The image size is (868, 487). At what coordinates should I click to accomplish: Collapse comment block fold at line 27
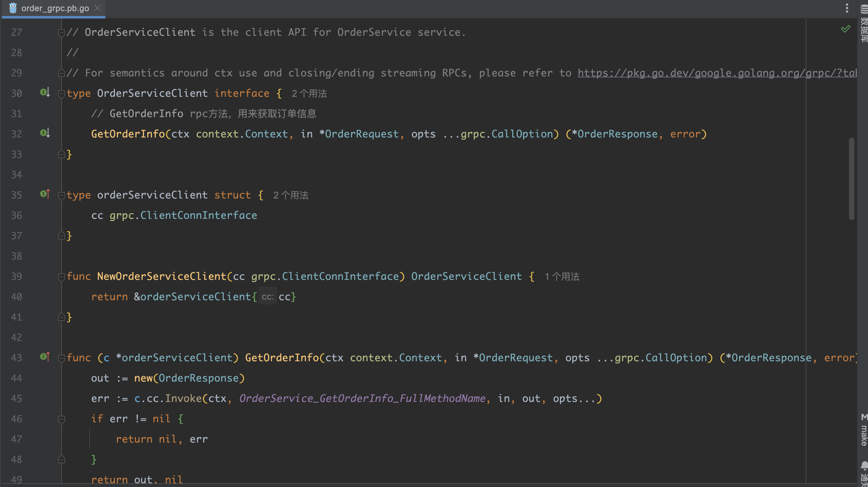click(61, 33)
